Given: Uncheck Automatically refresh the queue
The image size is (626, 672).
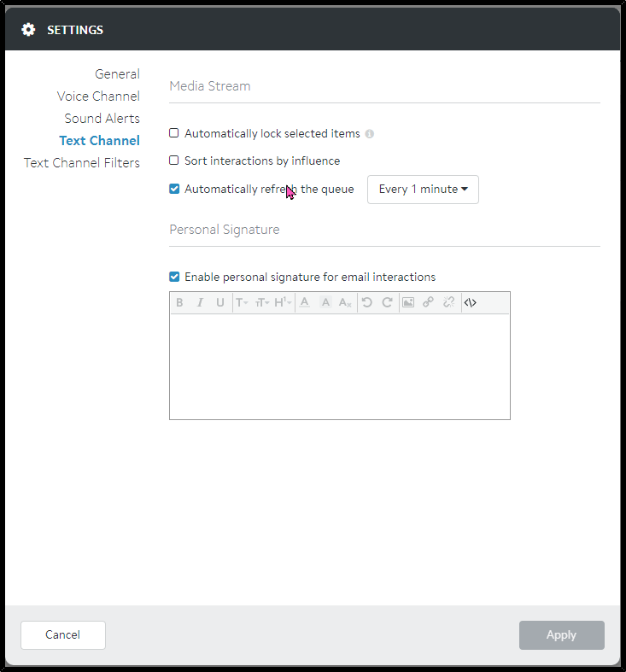Looking at the screenshot, I should [174, 189].
